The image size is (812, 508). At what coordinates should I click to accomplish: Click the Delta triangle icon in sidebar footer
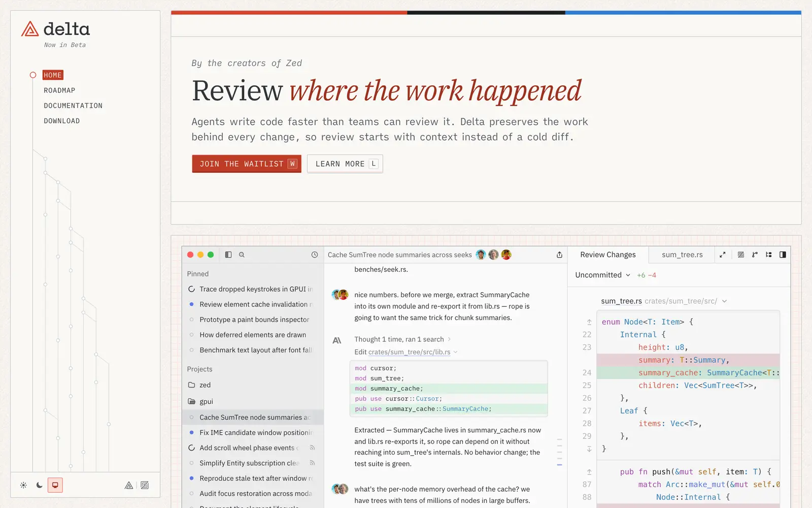click(129, 485)
